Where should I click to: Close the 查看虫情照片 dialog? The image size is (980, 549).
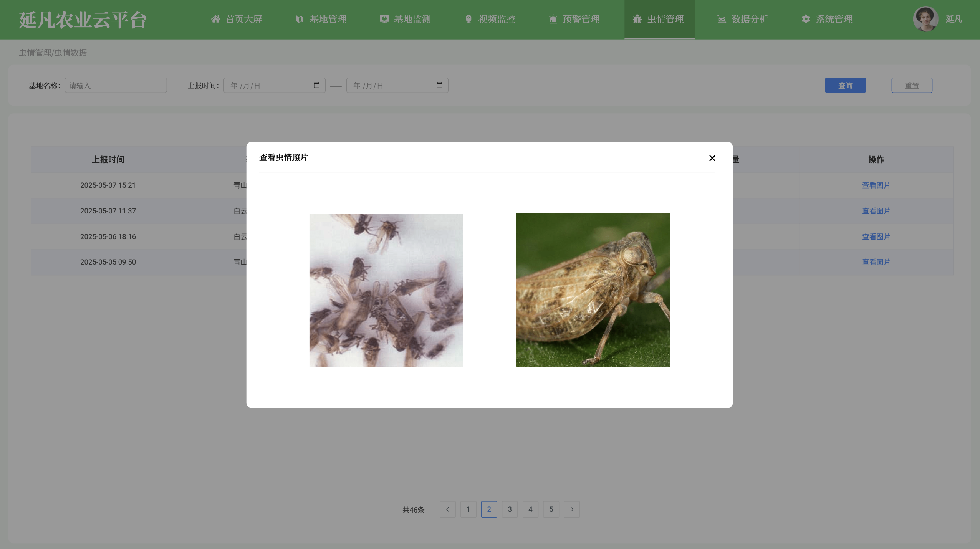click(712, 158)
